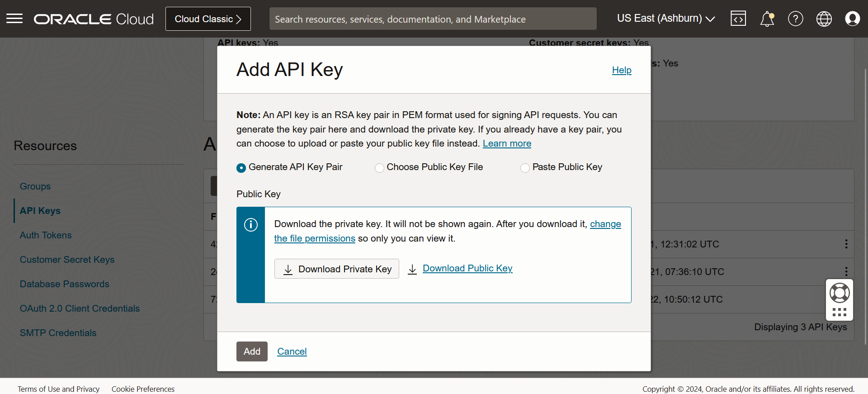The image size is (868, 394).
Task: Open Auth Tokens in Resources list
Action: coord(46,235)
